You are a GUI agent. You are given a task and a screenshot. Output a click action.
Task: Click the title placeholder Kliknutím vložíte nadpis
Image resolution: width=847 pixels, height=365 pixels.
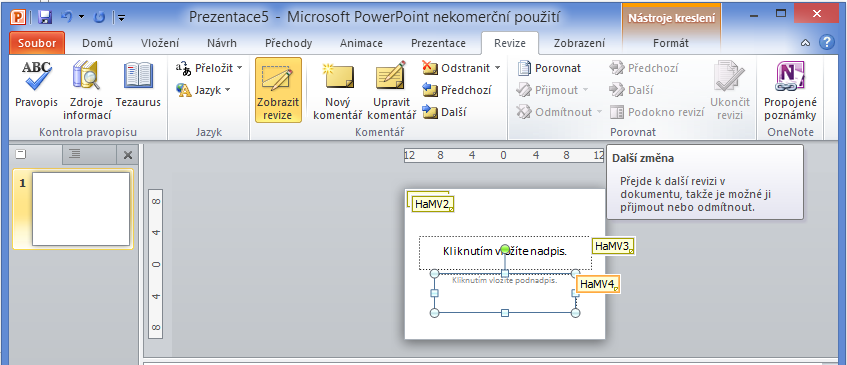[x=505, y=253]
